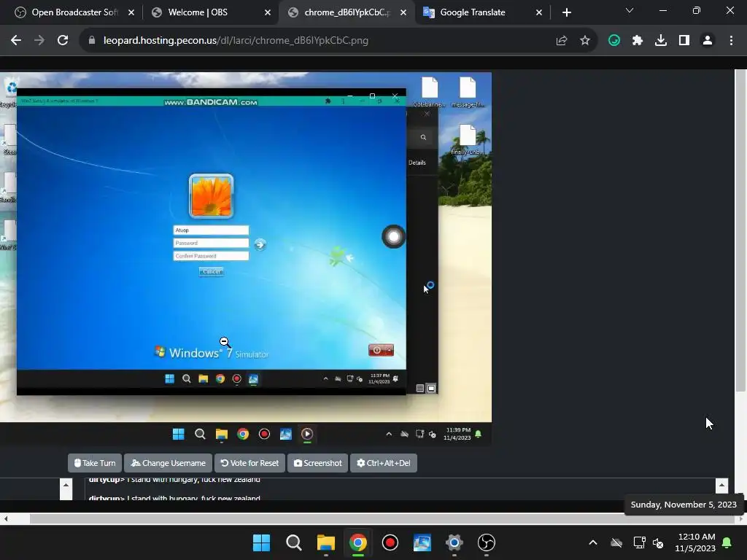Send Ctrl+Alt+Del to the VM

[x=384, y=463]
